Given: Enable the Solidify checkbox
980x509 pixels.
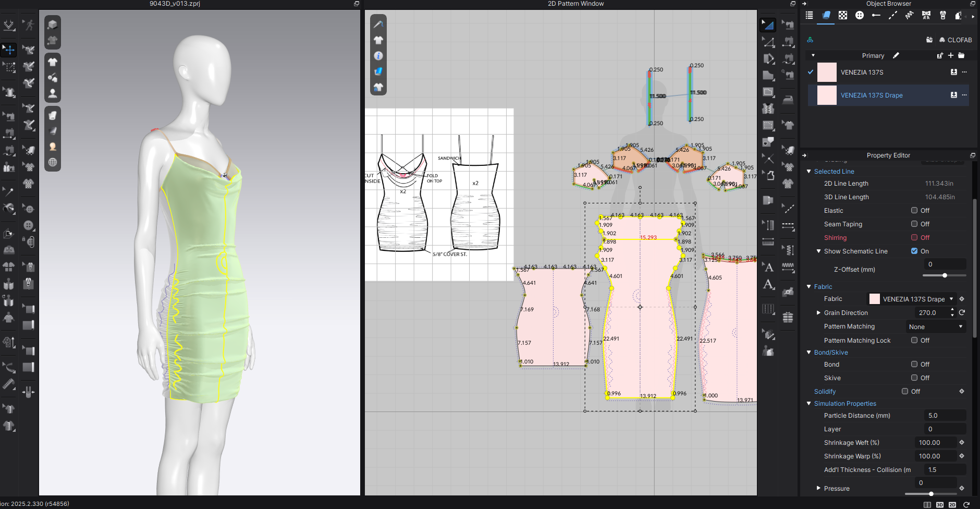Looking at the screenshot, I should 905,392.
